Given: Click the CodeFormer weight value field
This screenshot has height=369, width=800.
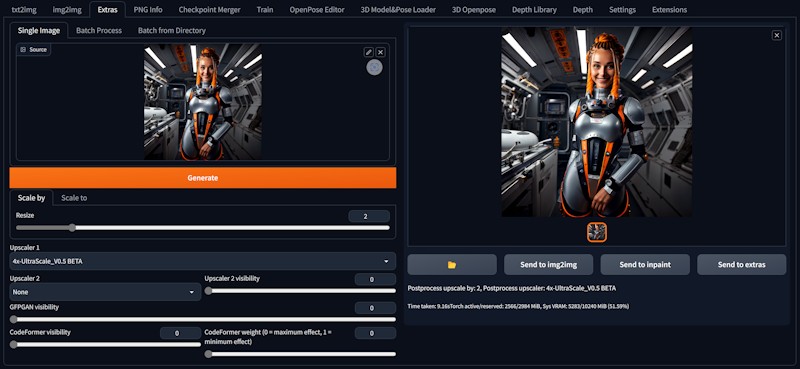Looking at the screenshot, I should (375, 333).
